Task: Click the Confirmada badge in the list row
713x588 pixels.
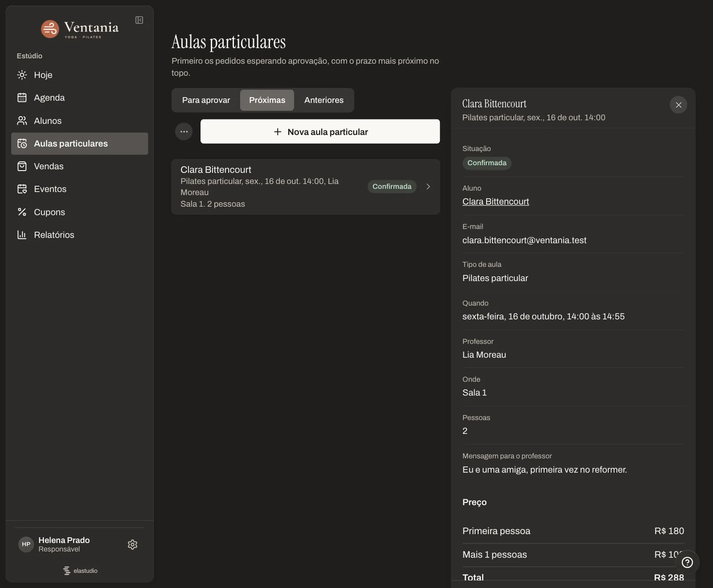Action: point(392,187)
